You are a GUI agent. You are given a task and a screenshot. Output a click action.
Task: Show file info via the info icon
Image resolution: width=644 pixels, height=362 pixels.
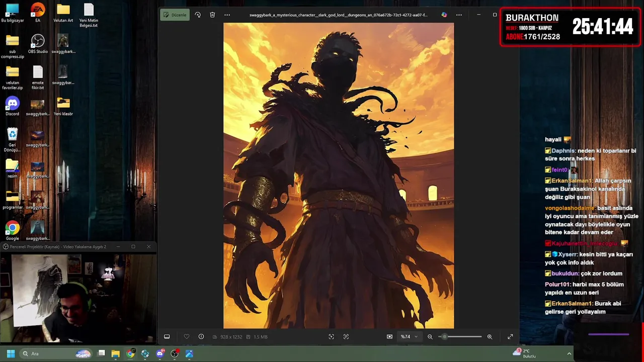201,336
